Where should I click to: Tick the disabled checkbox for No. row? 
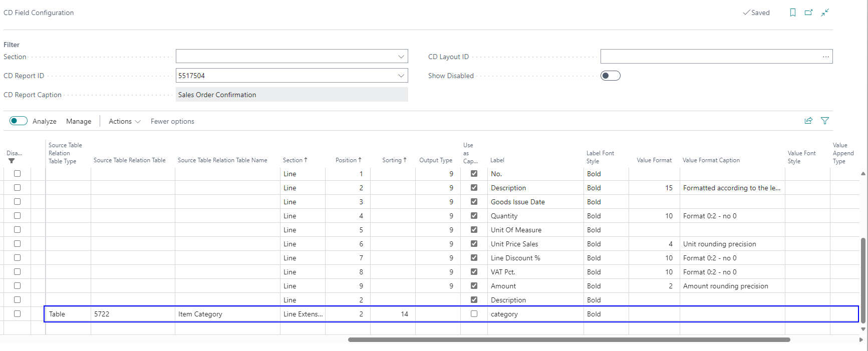(x=17, y=174)
